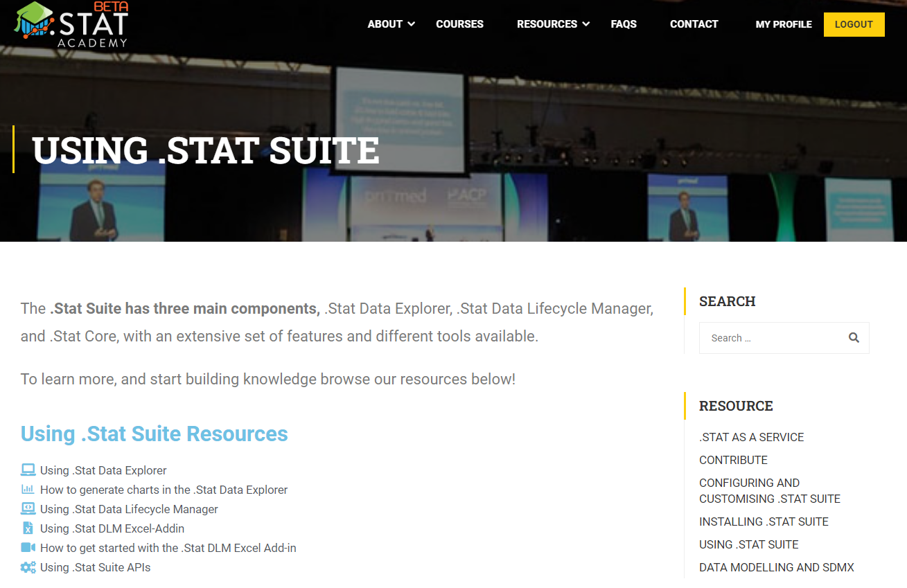Select the gears icon beside Using .Stat Suite APIs
This screenshot has width=907, height=588.
(x=27, y=567)
